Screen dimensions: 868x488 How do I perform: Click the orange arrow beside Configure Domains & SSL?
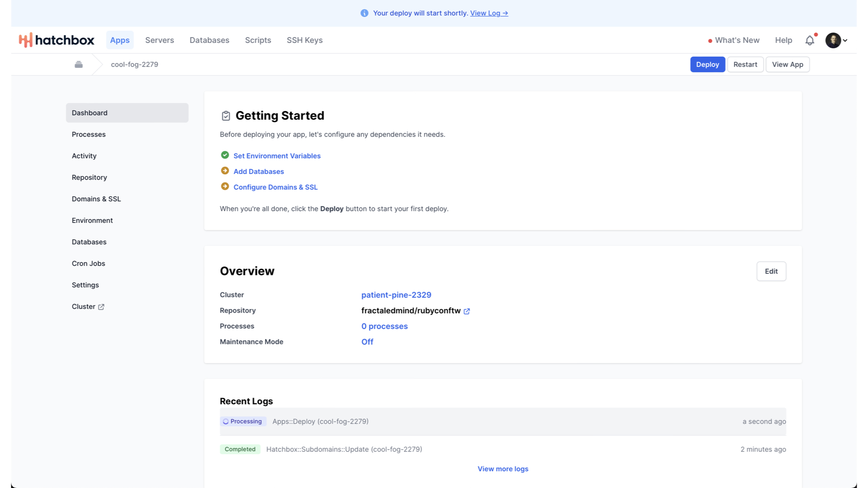(x=225, y=187)
